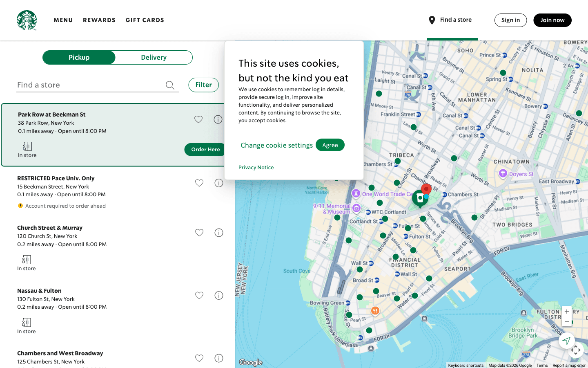Click the Google logo on the map

tap(250, 362)
